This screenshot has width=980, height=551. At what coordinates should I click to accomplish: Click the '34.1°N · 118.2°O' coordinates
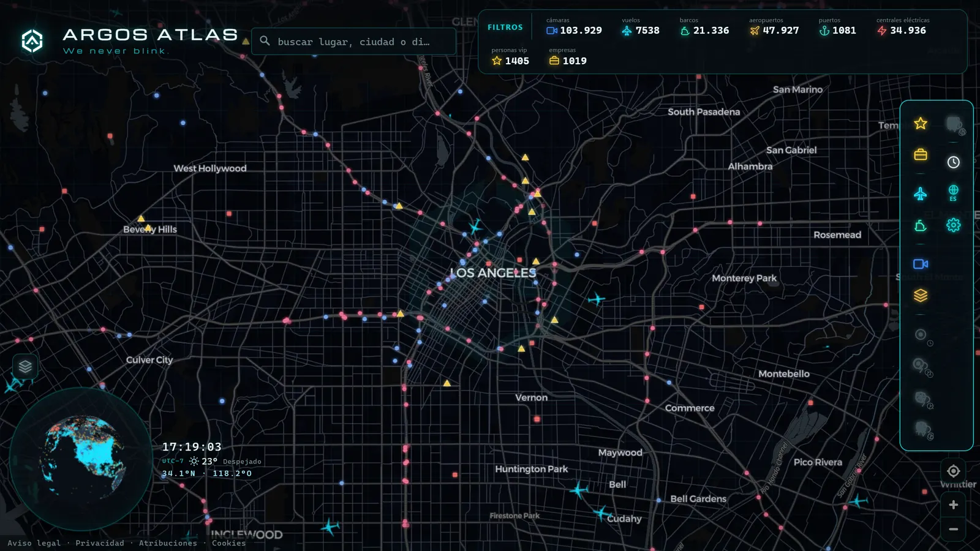coord(207,473)
